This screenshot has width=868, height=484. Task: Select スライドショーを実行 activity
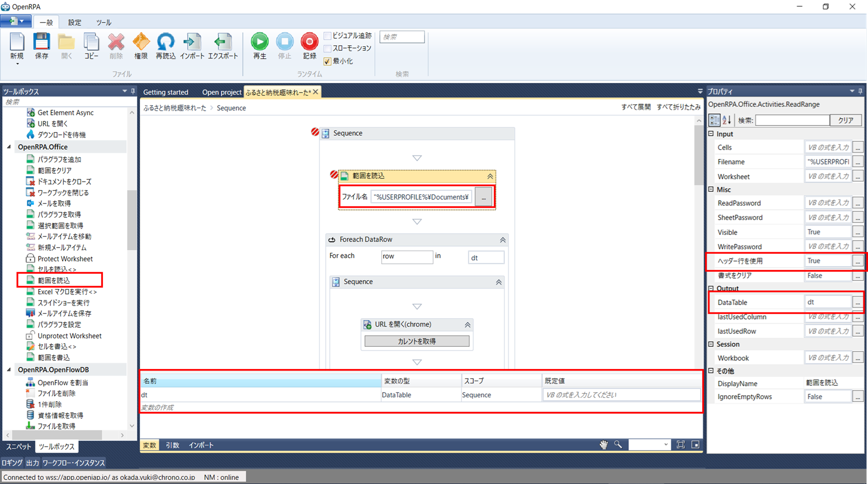click(63, 302)
